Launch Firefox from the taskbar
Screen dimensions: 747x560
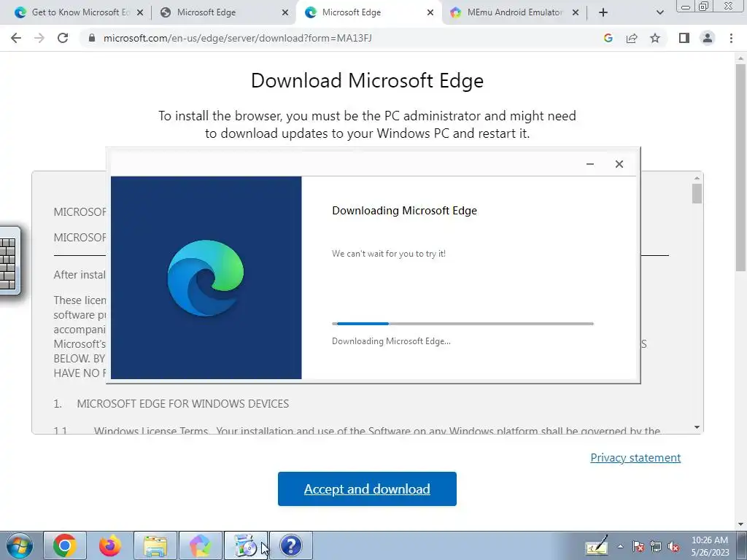[x=110, y=545]
